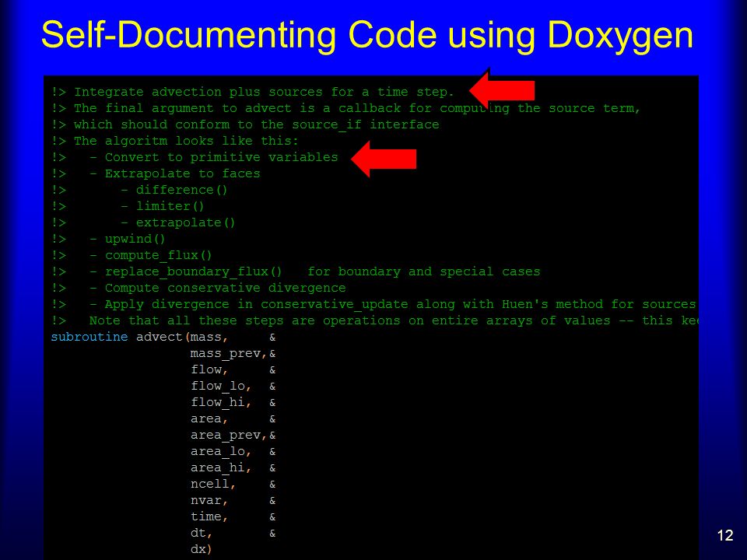Click 'Compute conservative divergence' comment line

click(226, 288)
